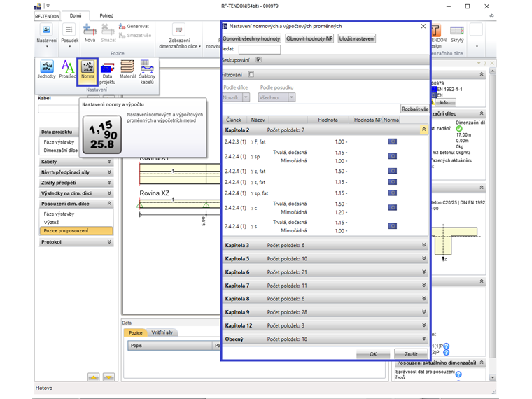Click the move-down arrow button below the navigator
The height and width of the screenshot is (399, 532).
pos(108,377)
